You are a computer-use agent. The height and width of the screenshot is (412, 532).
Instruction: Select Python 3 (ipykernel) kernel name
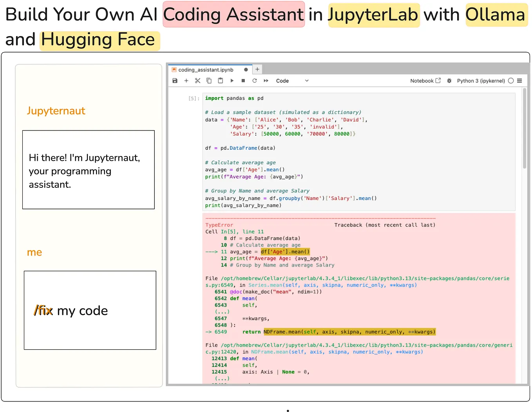[481, 80]
